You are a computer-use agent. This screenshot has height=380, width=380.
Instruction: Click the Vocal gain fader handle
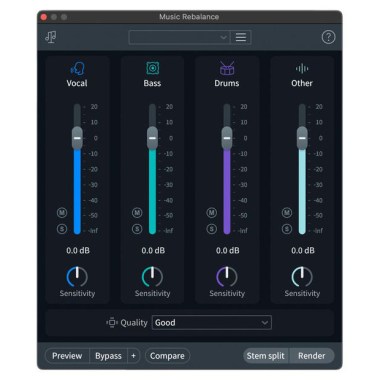coord(77,138)
